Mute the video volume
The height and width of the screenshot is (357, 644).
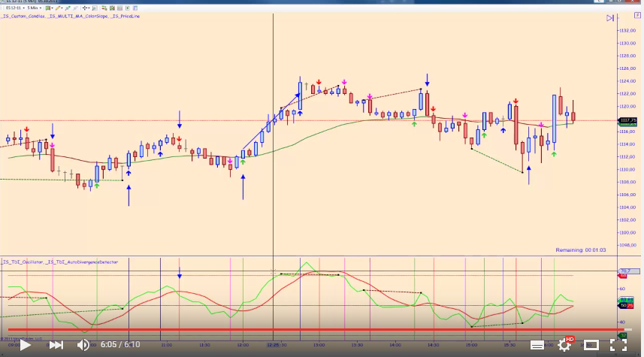click(83, 345)
